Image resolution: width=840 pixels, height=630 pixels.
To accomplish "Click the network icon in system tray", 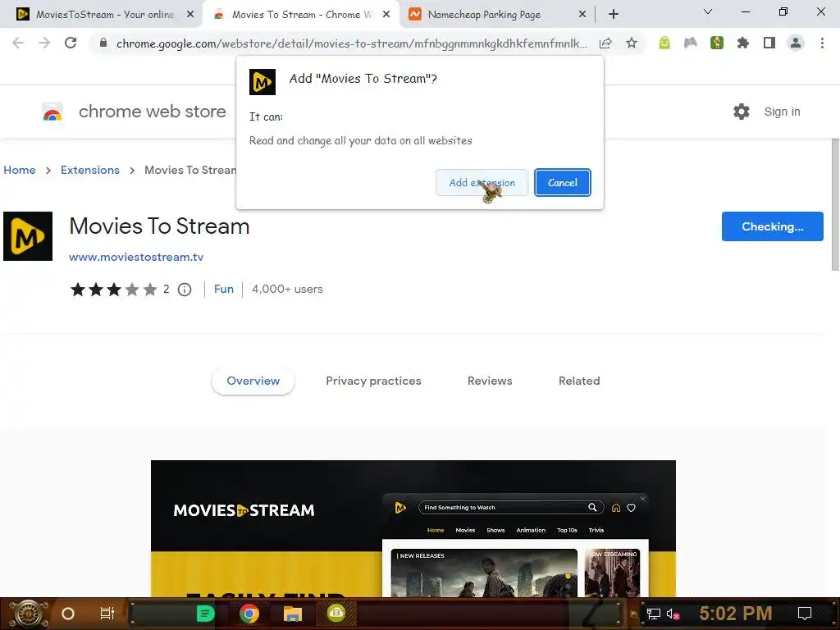I will point(653,614).
